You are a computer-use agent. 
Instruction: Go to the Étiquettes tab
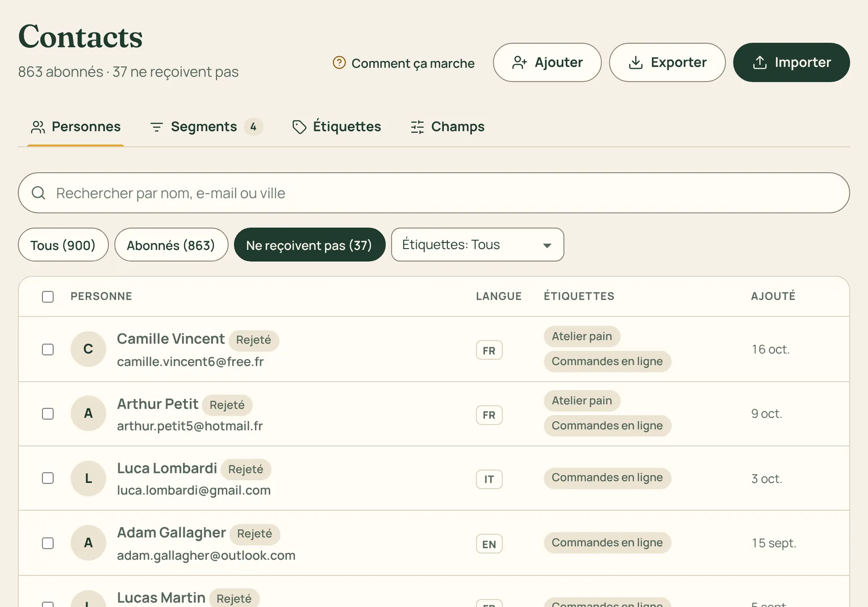pos(337,127)
